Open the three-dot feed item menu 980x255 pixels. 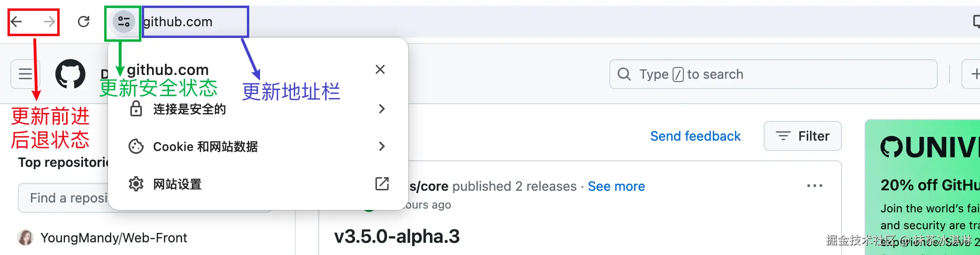coord(814,186)
